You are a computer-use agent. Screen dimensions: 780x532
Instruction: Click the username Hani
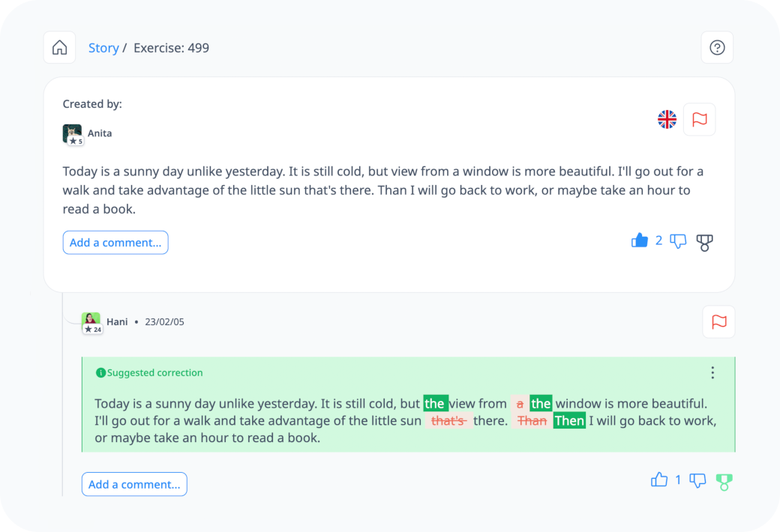point(117,321)
